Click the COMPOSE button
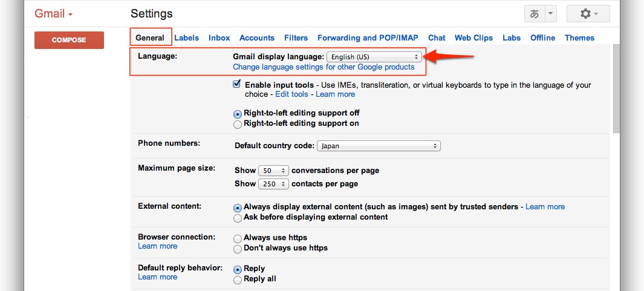Screen dimensions: 644x291 click(69, 40)
